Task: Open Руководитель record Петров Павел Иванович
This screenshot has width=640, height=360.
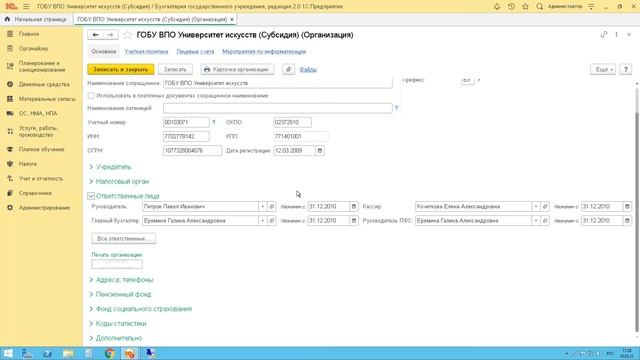Action: [x=271, y=207]
